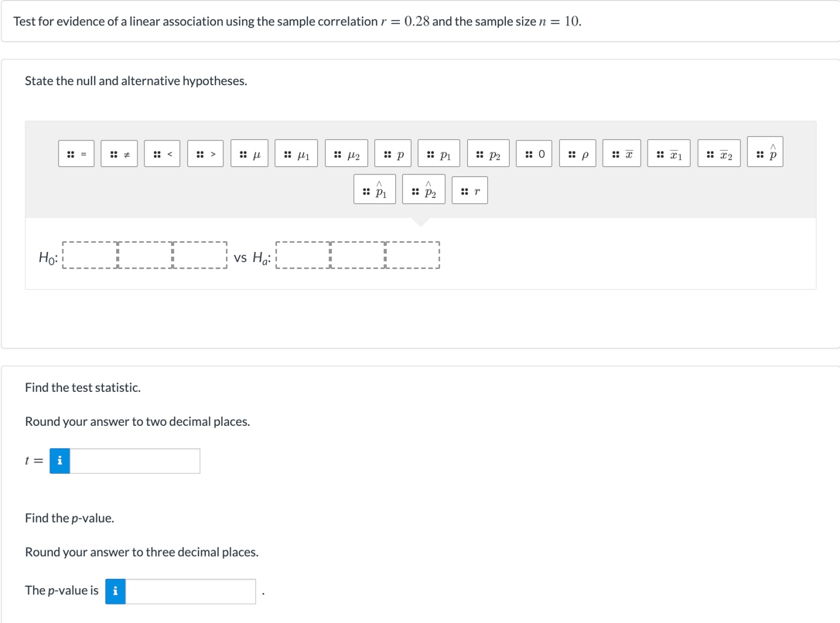Select the μ2 symbol tile
Screen dimensions: 840x623
[347, 153]
